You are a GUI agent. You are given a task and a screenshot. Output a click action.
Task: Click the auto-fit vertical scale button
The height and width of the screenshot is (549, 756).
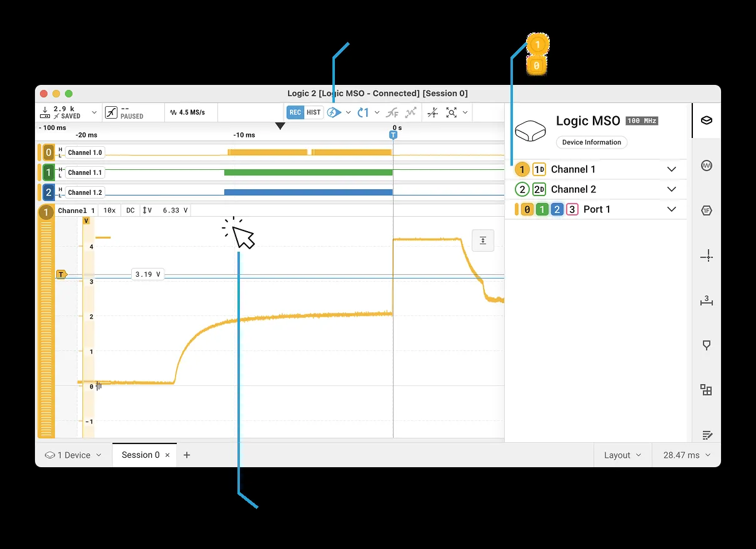coord(482,240)
